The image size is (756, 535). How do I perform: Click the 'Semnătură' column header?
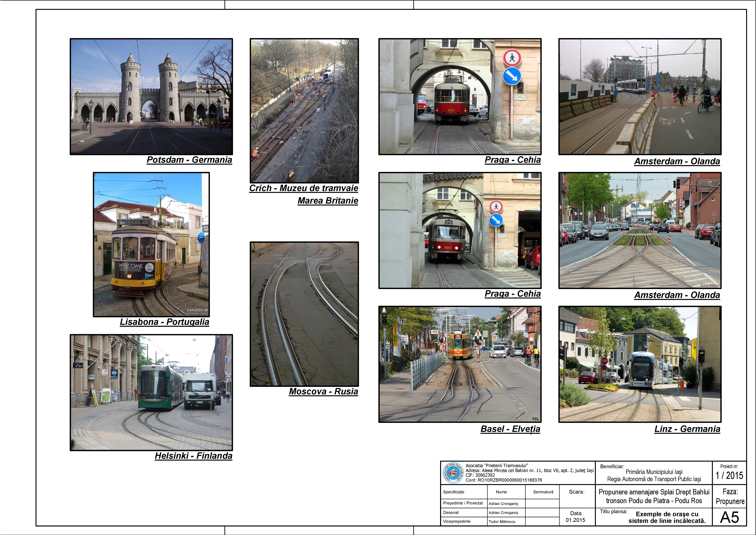click(543, 492)
